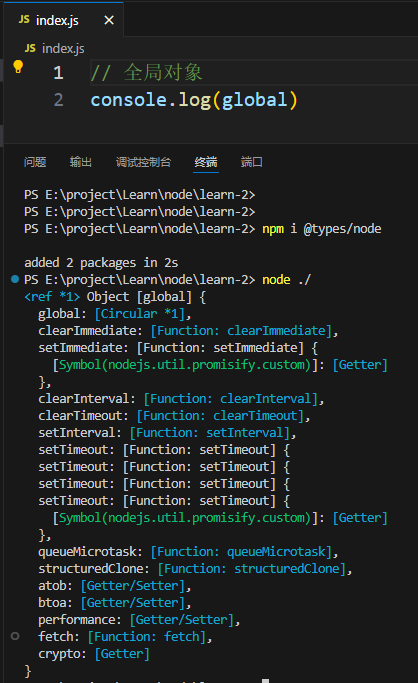This screenshot has width=418, height=683.
Task: Close the index.js editor tab
Action: (109, 20)
